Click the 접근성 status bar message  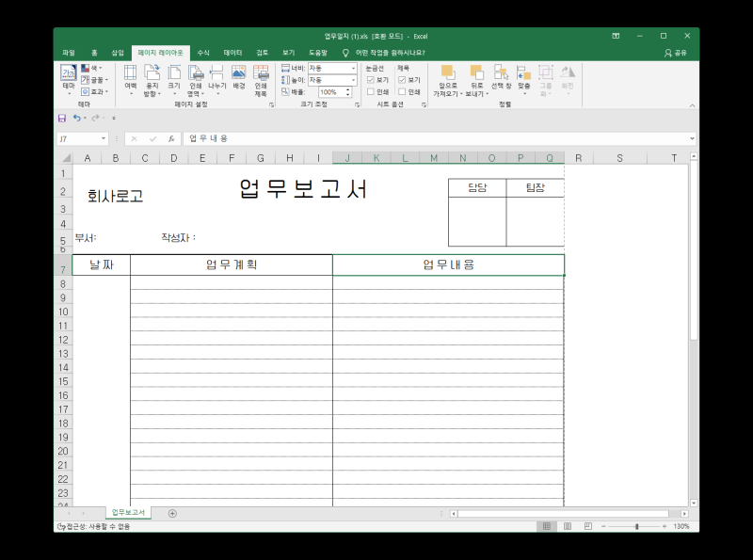93,527
